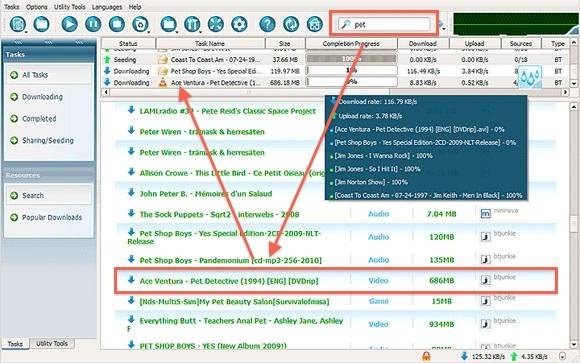Click the green upload speed arrow in status bar
This screenshot has width=580, height=363.
coord(514,356)
